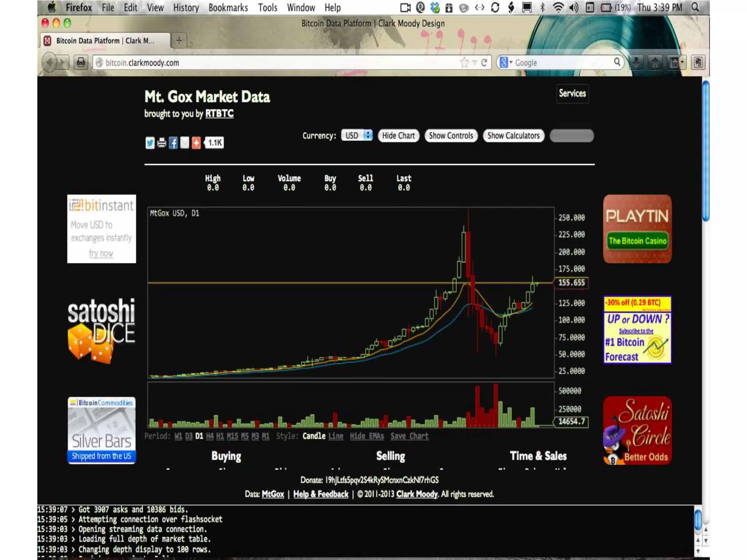Click the page vertical scrollbar thumb
747x560 pixels.
(706, 151)
